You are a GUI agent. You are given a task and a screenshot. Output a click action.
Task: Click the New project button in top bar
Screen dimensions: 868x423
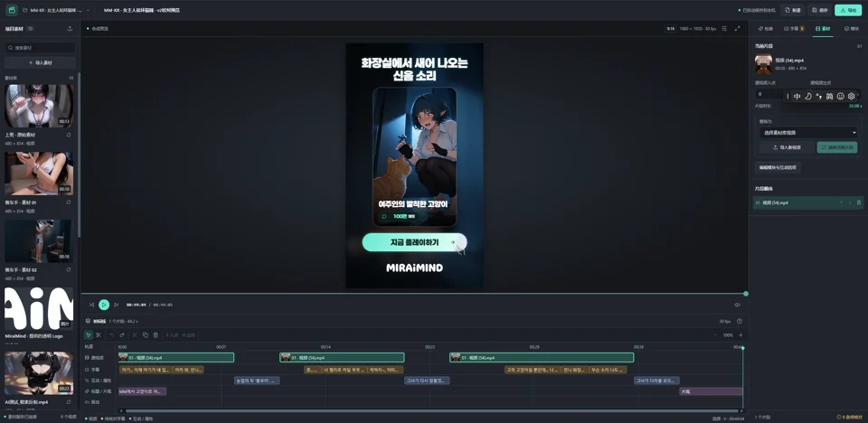coord(793,10)
